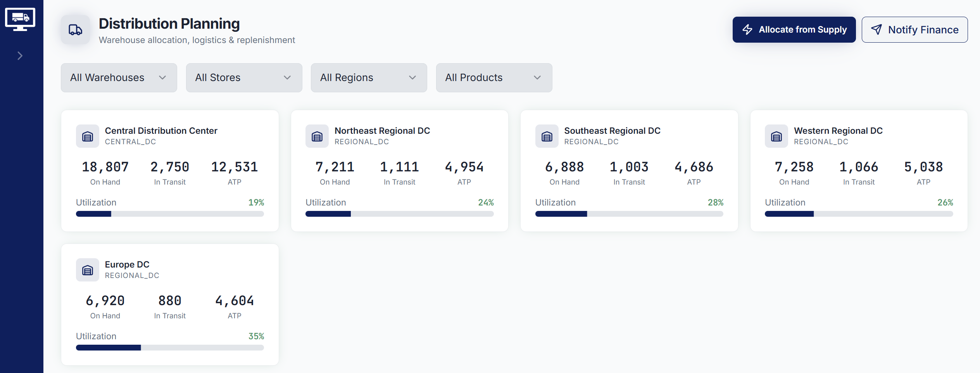The image size is (980, 373).
Task: Click the Europe DC utilization progress bar
Action: click(169, 347)
